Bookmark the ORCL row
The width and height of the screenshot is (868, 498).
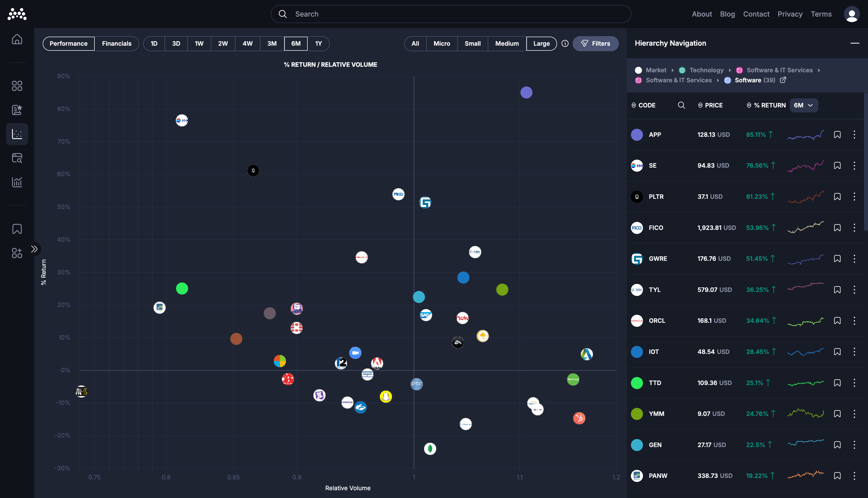tap(837, 321)
